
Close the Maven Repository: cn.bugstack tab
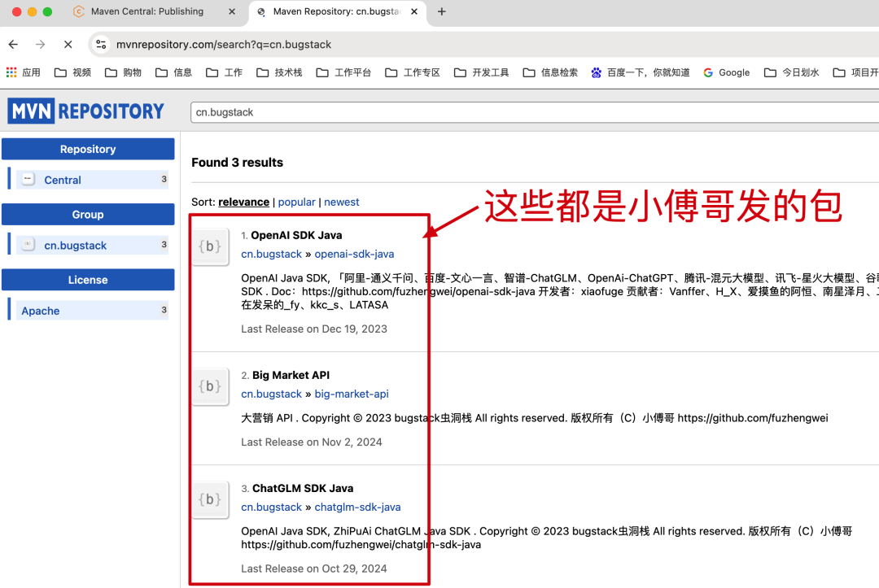[414, 11]
